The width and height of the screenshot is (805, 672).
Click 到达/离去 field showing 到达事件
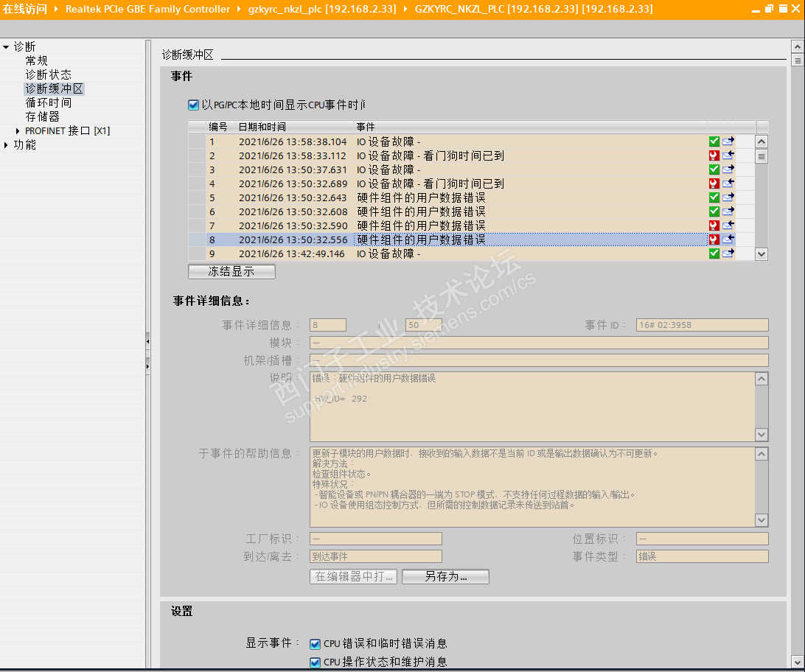click(376, 556)
